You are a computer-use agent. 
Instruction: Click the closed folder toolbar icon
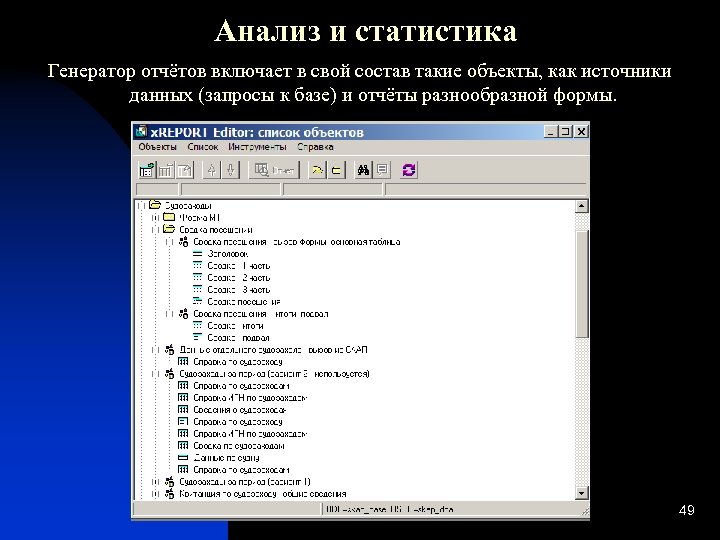[x=336, y=170]
